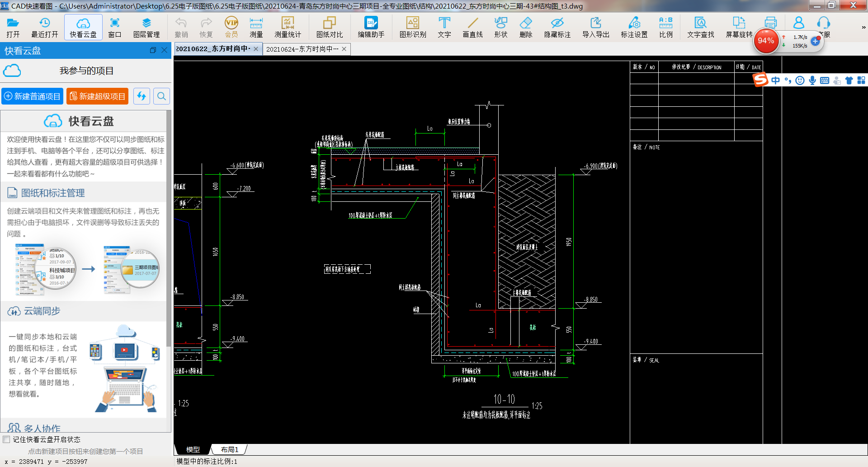Select the 测量 measure tool

point(256,27)
